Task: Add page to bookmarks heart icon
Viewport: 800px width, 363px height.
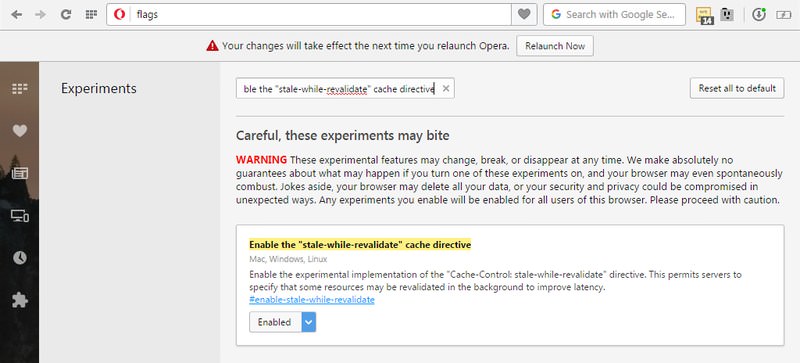Action: (x=524, y=14)
